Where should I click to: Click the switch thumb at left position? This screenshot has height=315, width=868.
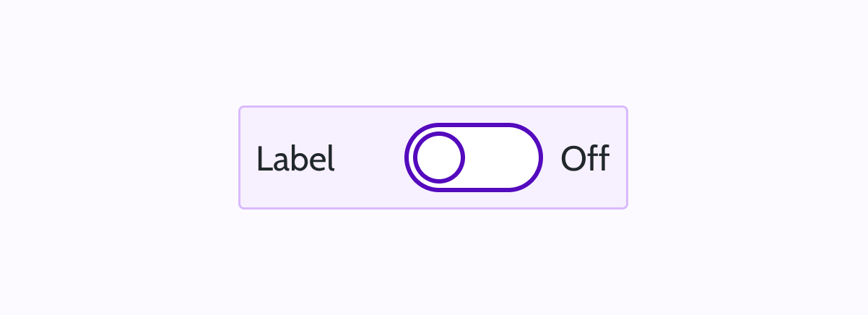tap(440, 157)
